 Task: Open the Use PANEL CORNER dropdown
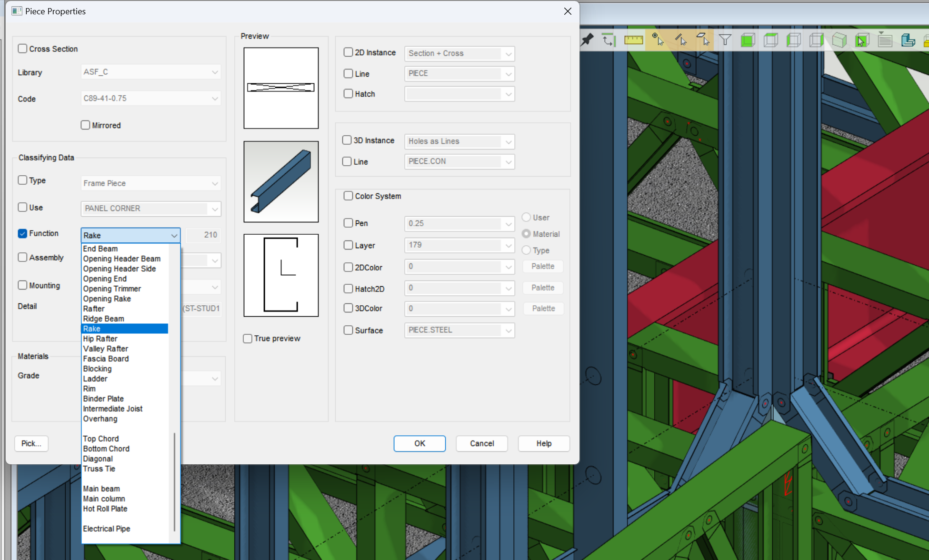(x=215, y=209)
